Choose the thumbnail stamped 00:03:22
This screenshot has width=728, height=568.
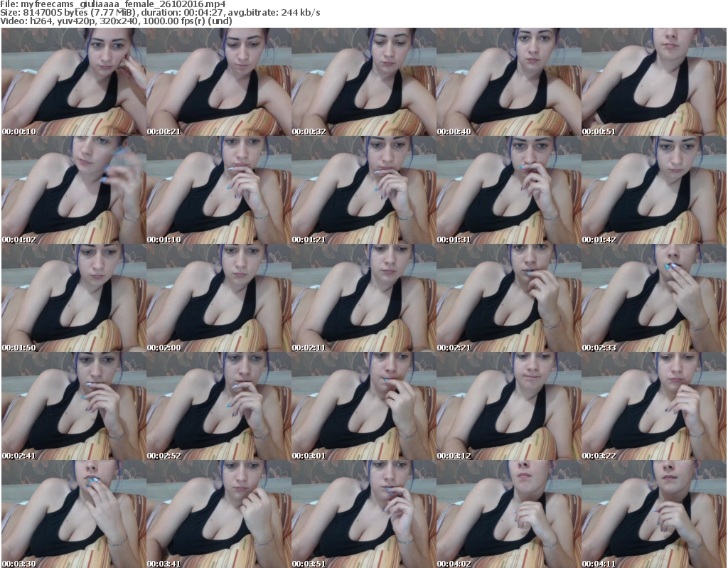pyautogui.click(x=654, y=406)
